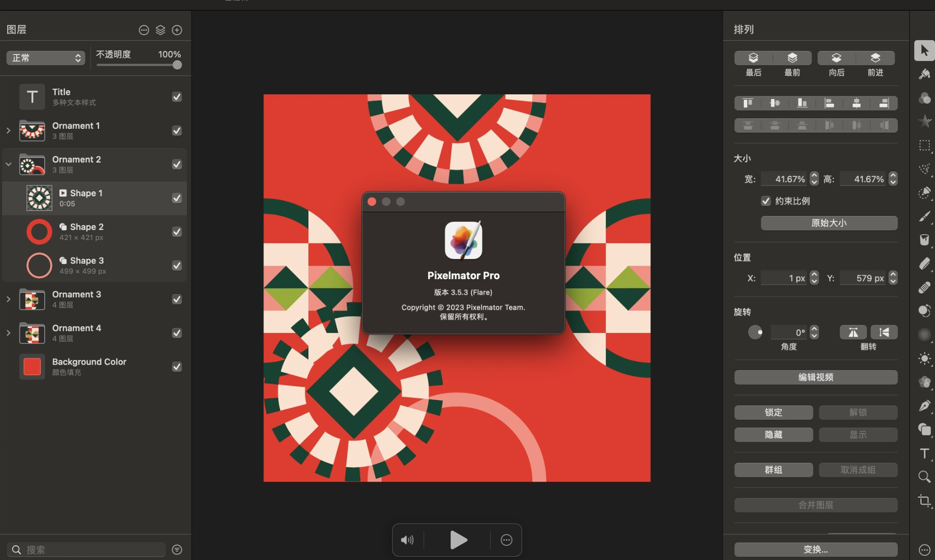The image size is (935, 560).
Task: Click the opacity slider handle
Action: coord(177,65)
